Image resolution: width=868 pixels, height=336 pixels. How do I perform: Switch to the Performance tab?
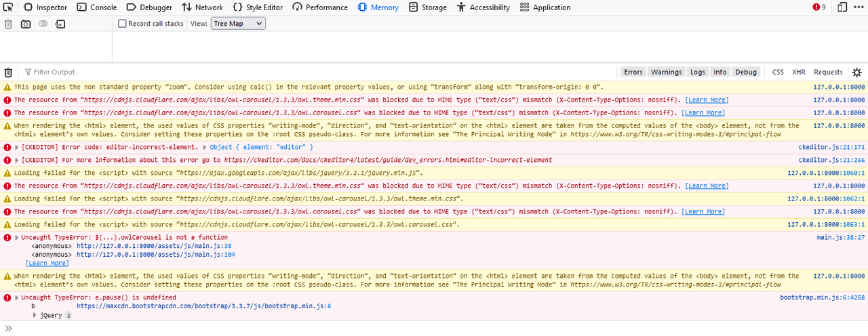point(320,7)
